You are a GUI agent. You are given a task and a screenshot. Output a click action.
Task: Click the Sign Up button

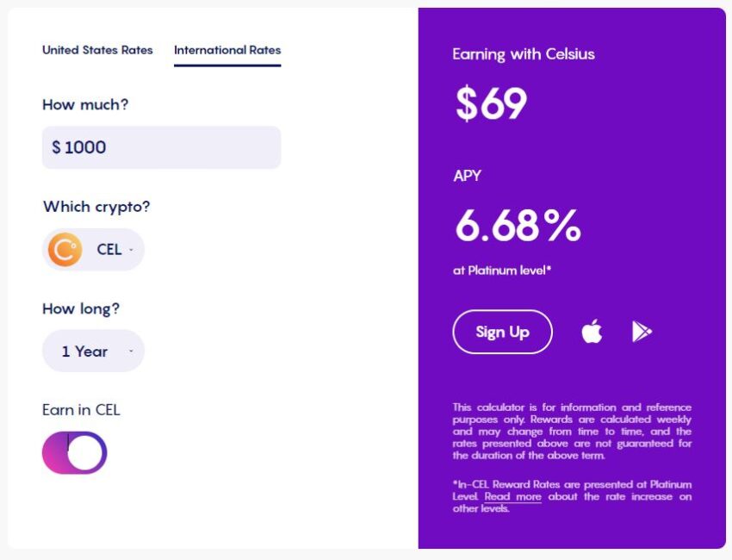[502, 332]
